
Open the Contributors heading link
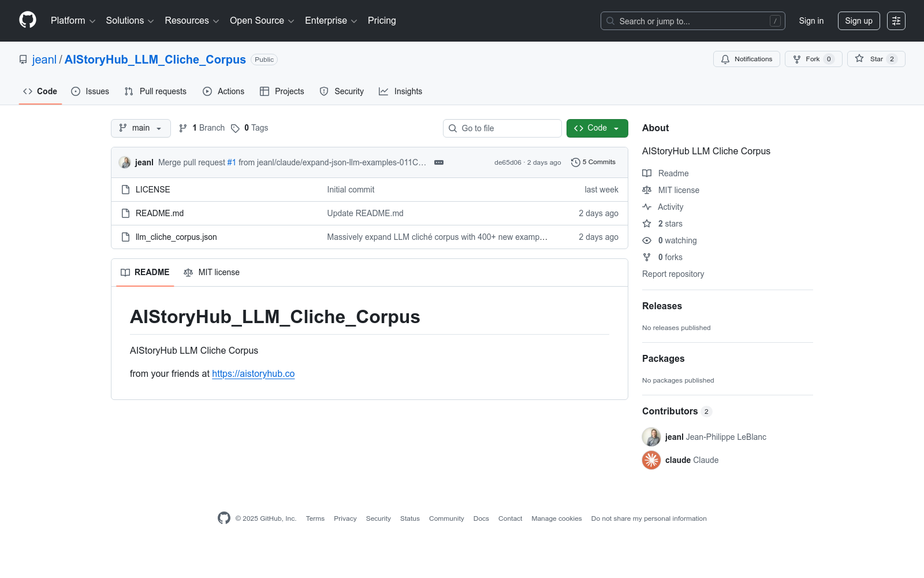[677, 411]
